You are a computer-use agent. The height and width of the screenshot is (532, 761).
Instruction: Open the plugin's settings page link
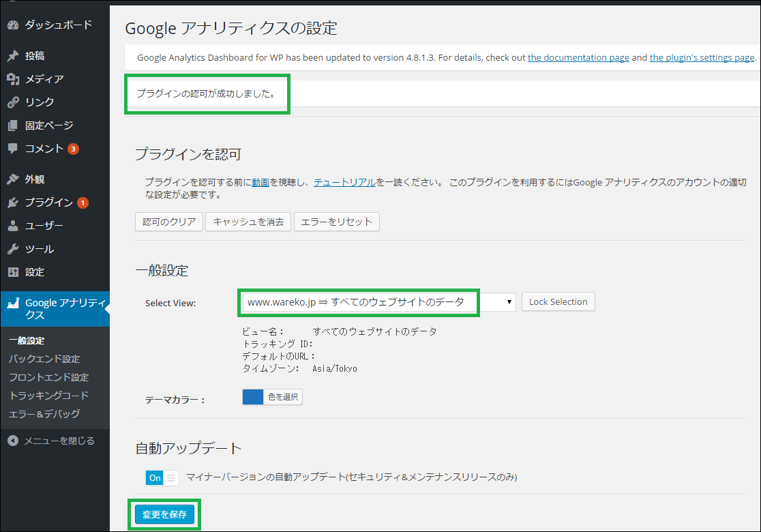coord(702,57)
